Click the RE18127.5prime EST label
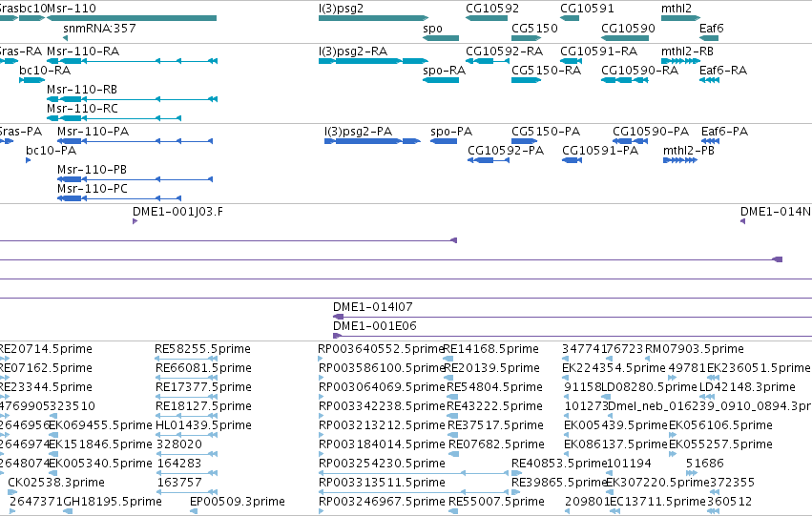 click(x=203, y=406)
